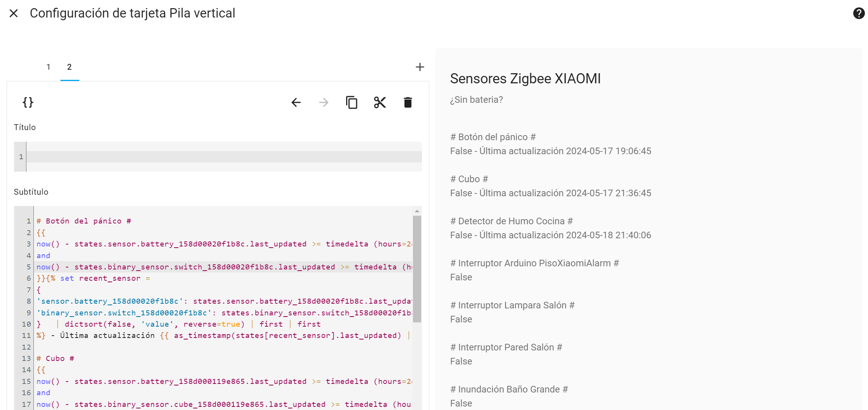The image size is (868, 410).
Task: Open the code editor view with the {} icon
Action: [x=27, y=102]
